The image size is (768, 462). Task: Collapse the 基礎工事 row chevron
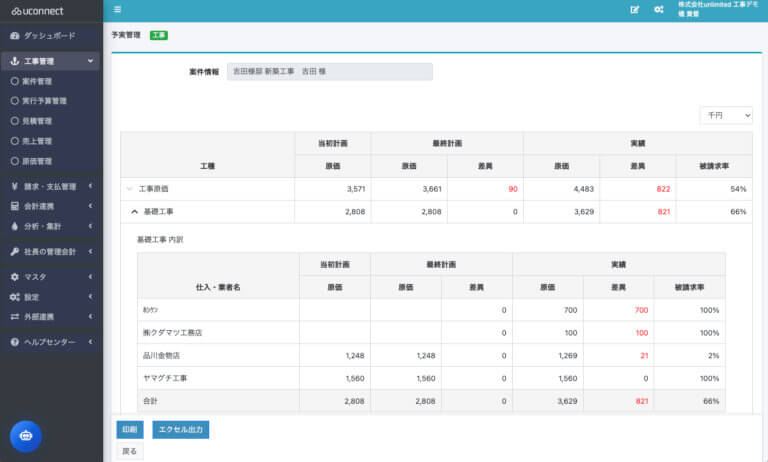[x=134, y=212]
